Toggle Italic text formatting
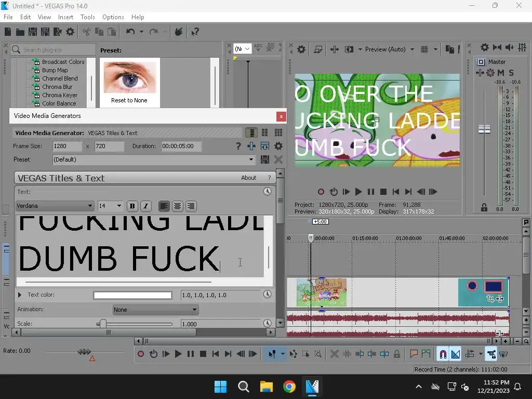 click(146, 206)
